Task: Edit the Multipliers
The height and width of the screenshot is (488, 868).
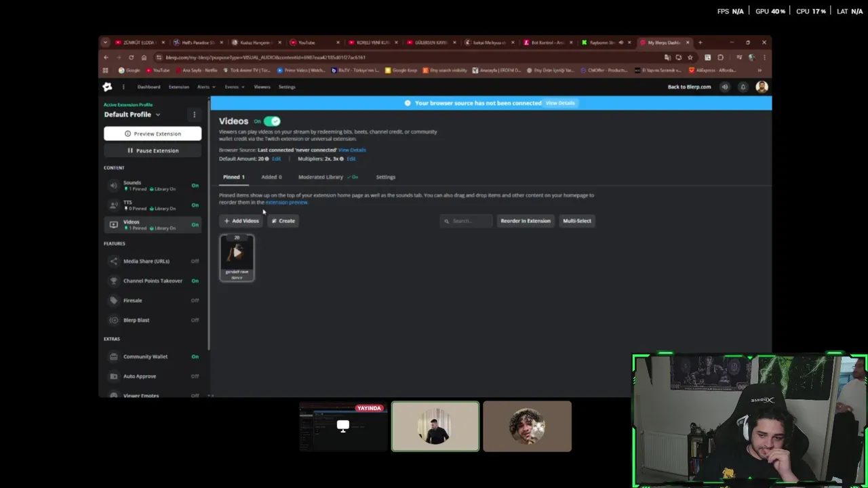Action: (x=351, y=159)
